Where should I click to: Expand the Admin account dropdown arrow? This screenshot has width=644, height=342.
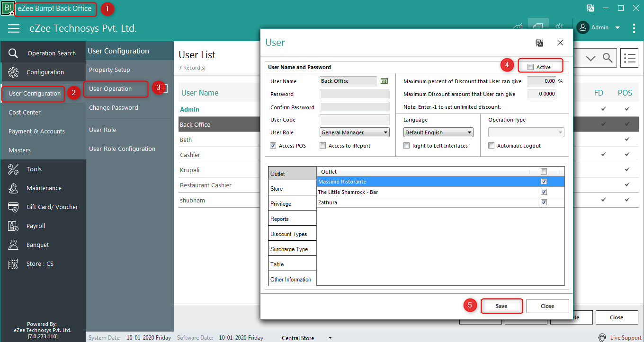pyautogui.click(x=617, y=28)
